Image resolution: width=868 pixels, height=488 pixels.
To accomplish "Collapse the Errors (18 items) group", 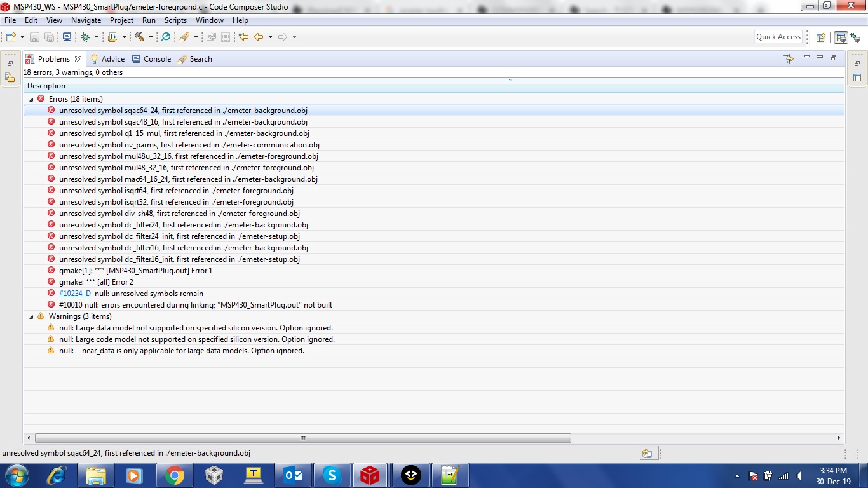I will (31, 99).
